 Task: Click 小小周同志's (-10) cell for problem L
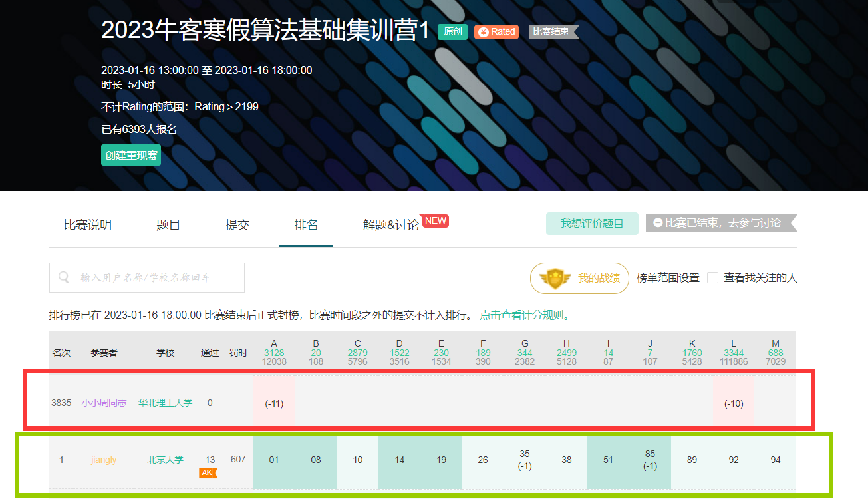coord(734,403)
